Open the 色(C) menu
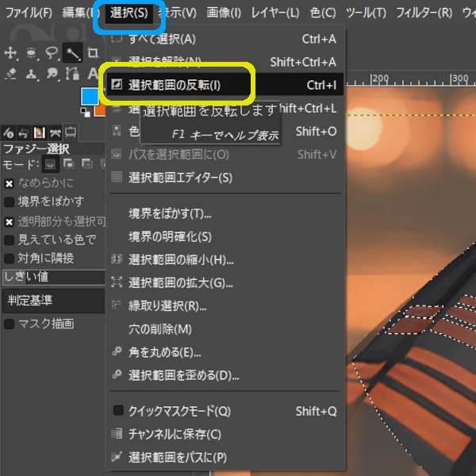The height and width of the screenshot is (476, 476). click(x=323, y=13)
